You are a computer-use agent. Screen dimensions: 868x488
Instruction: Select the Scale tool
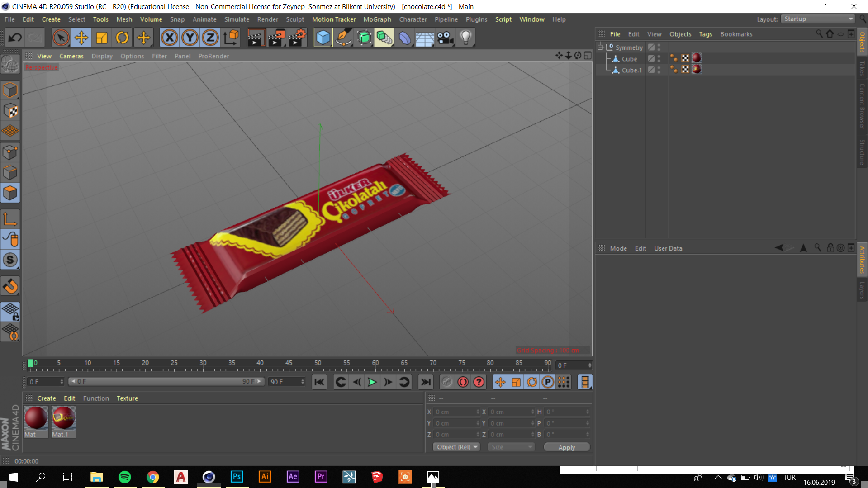pos(102,38)
